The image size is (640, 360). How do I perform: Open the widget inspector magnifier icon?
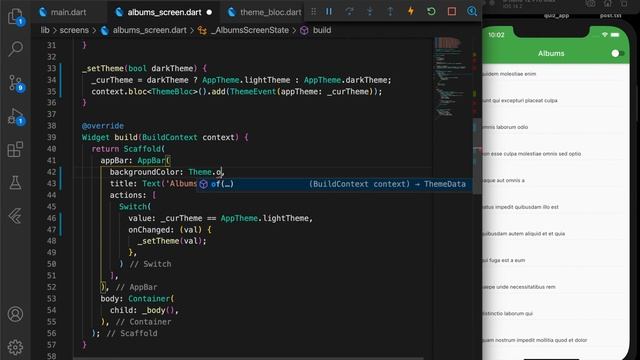[x=472, y=11]
